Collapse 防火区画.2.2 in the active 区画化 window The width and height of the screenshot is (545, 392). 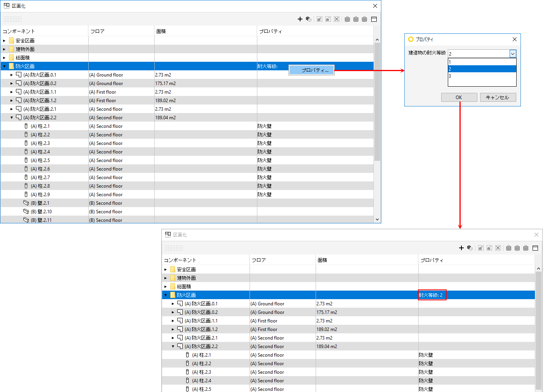(x=12, y=117)
